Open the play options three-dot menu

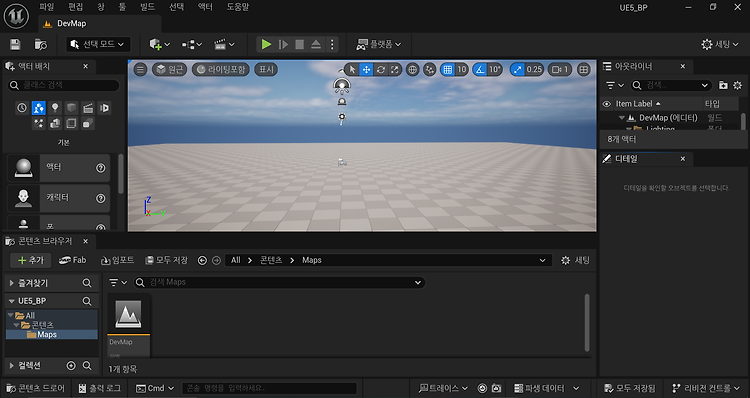332,44
